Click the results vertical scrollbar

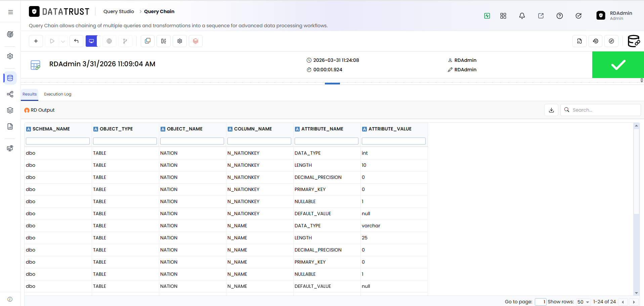coord(636,209)
